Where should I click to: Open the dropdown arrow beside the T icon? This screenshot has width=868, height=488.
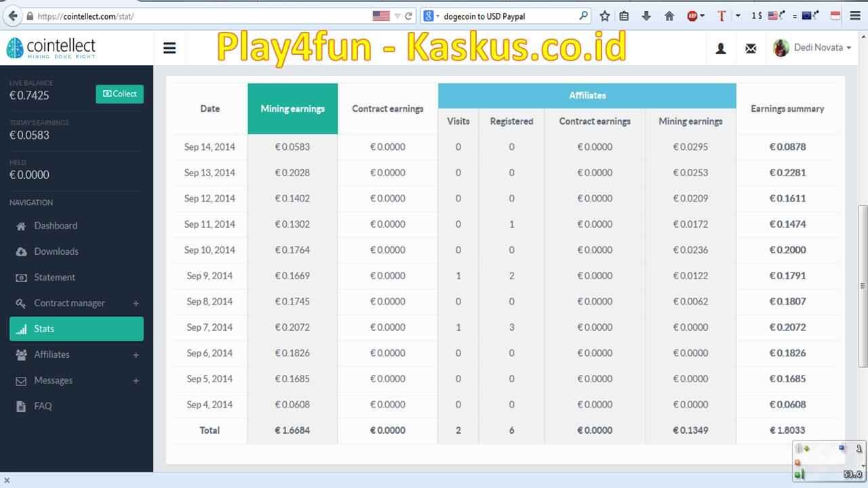(x=738, y=16)
